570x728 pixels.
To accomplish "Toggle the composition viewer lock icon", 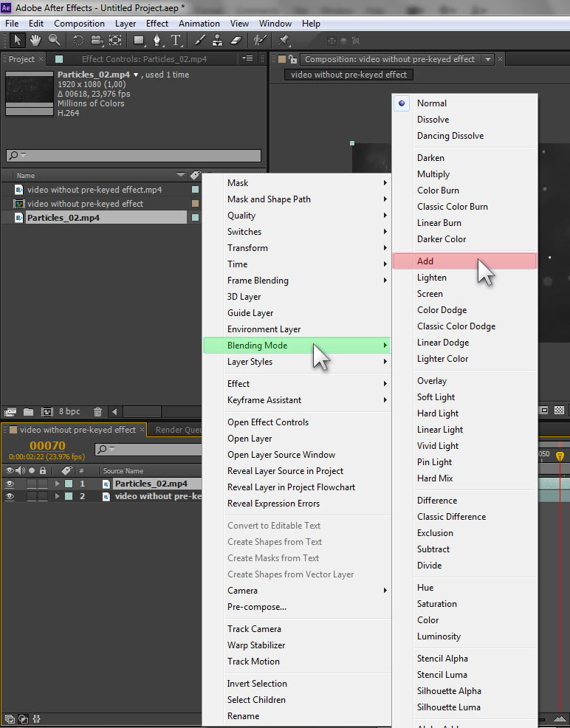I will (292, 59).
